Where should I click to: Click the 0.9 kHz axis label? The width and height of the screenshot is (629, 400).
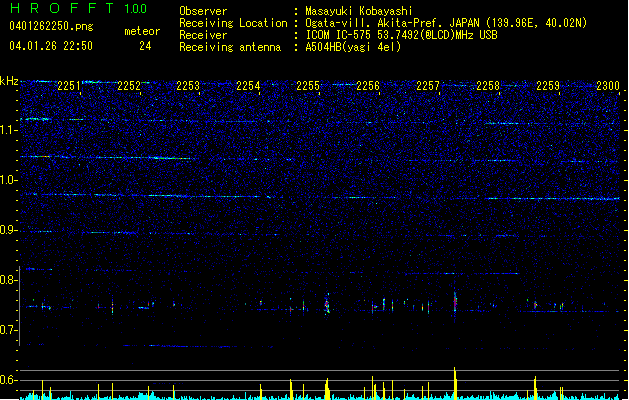pos(9,230)
